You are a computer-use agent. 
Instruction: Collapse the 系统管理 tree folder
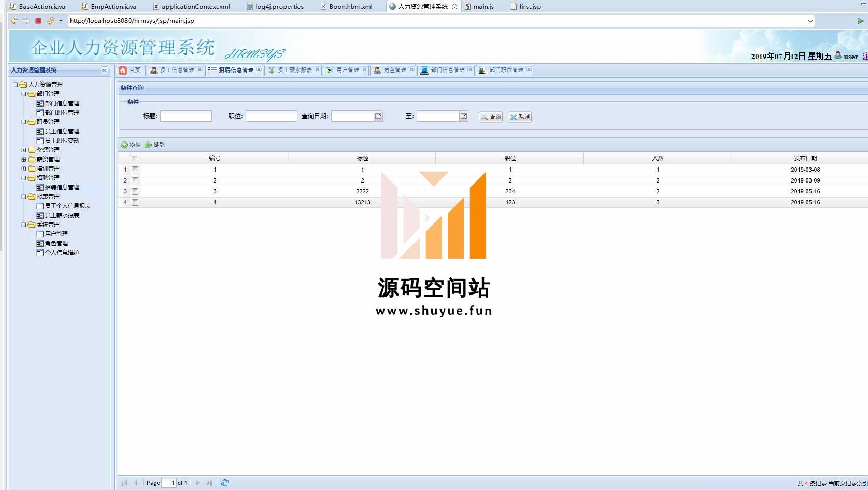click(24, 225)
